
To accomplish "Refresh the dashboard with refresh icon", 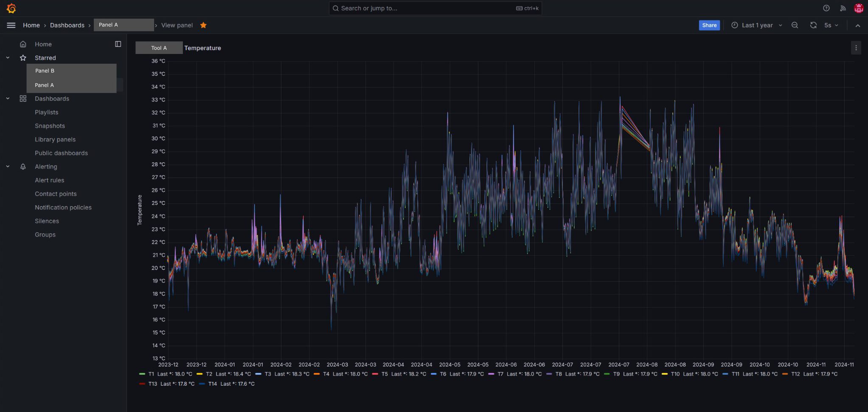I will coord(813,25).
